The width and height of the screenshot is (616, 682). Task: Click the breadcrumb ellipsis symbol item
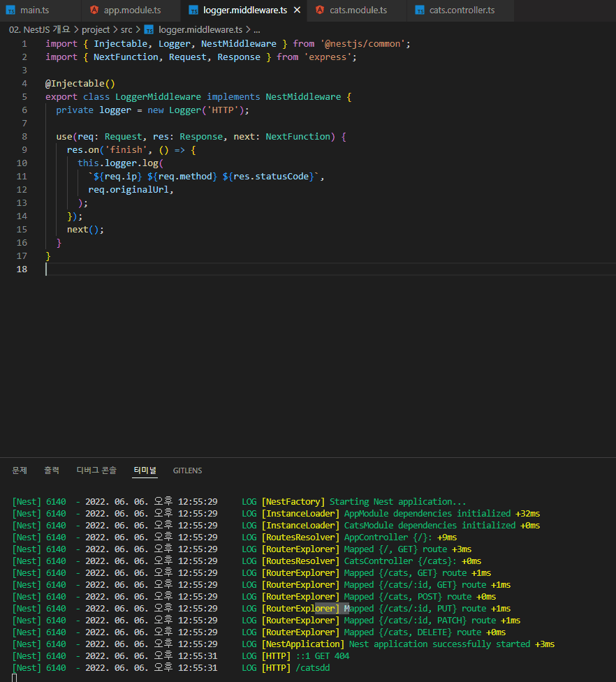coord(256,30)
